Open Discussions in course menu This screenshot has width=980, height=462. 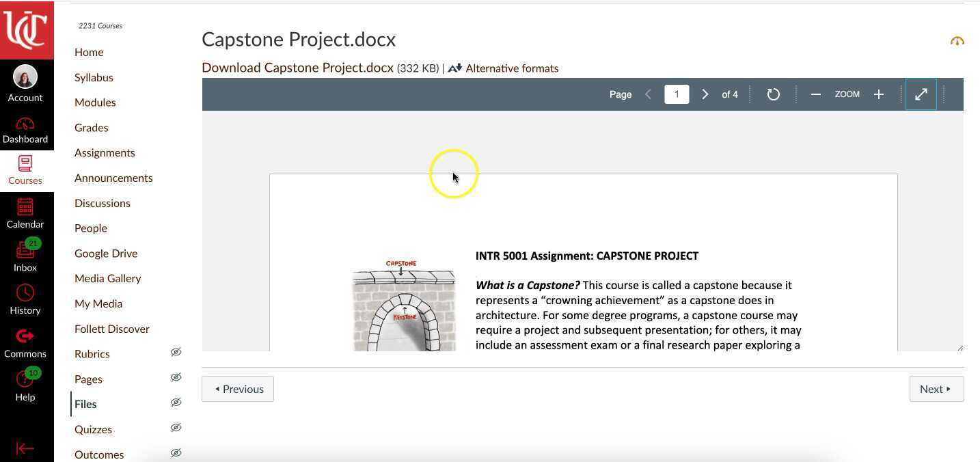tap(103, 203)
